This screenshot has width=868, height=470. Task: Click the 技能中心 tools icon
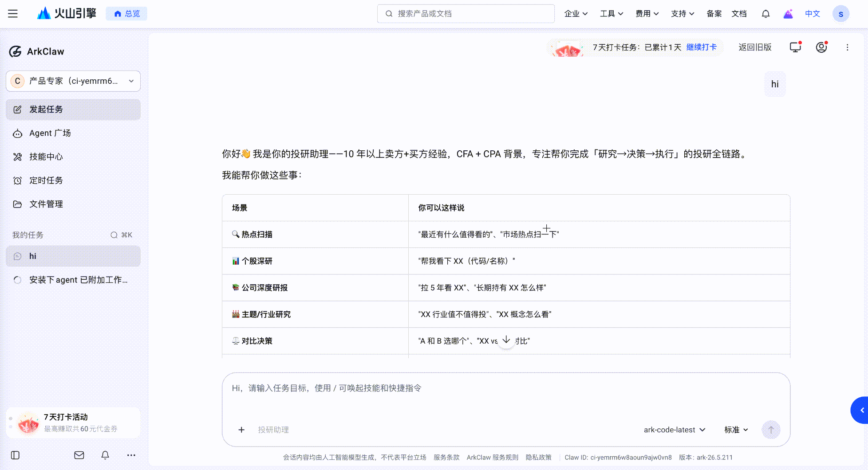tap(17, 157)
